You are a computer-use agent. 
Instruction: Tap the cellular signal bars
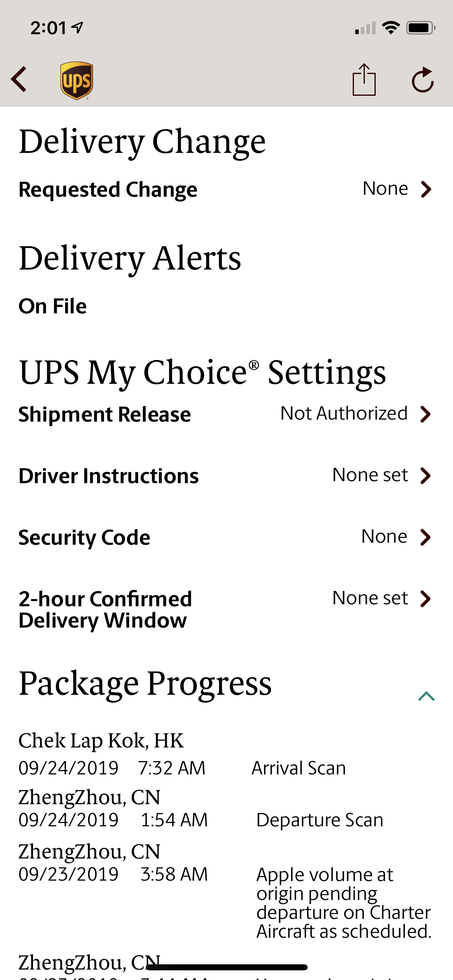click(365, 28)
